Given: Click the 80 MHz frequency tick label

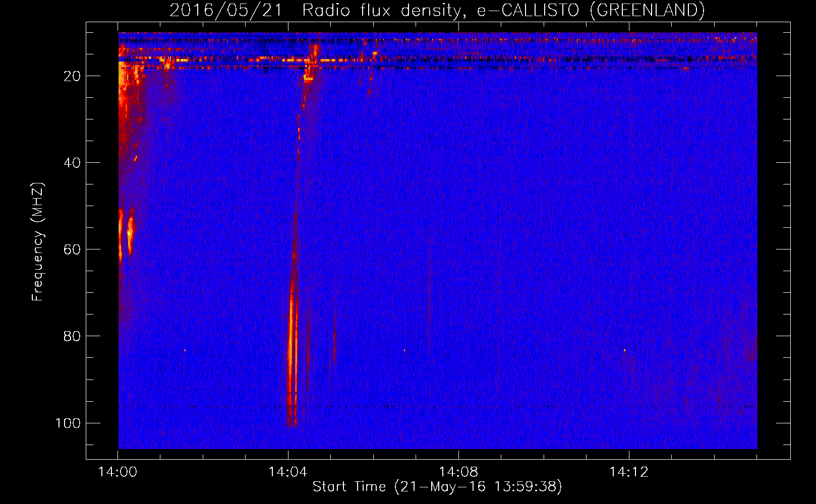Looking at the screenshot, I should (72, 336).
